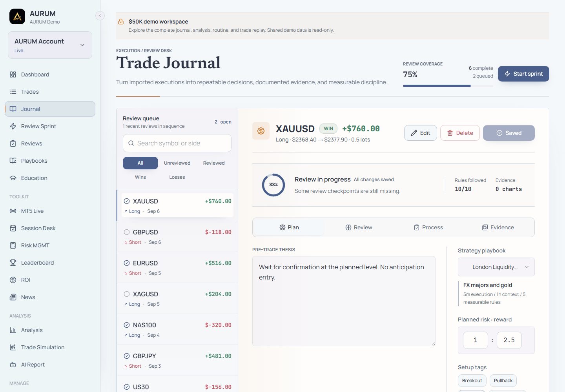This screenshot has width=565, height=392.
Task: Toggle the Pullback setup tag
Action: [x=503, y=381]
